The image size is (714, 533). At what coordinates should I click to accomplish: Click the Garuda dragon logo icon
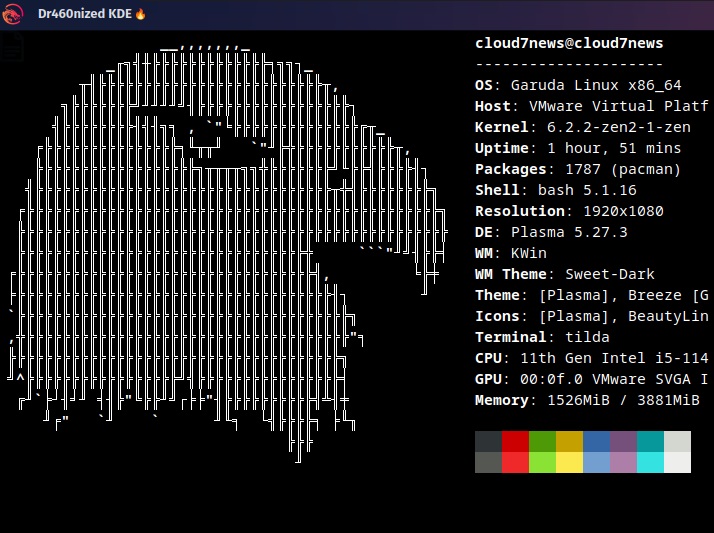tap(12, 14)
